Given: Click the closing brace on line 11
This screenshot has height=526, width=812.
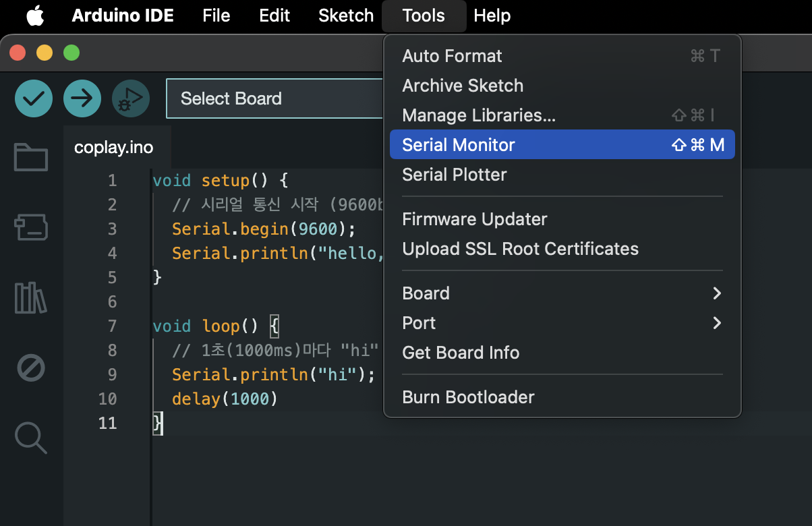Looking at the screenshot, I should [x=158, y=423].
